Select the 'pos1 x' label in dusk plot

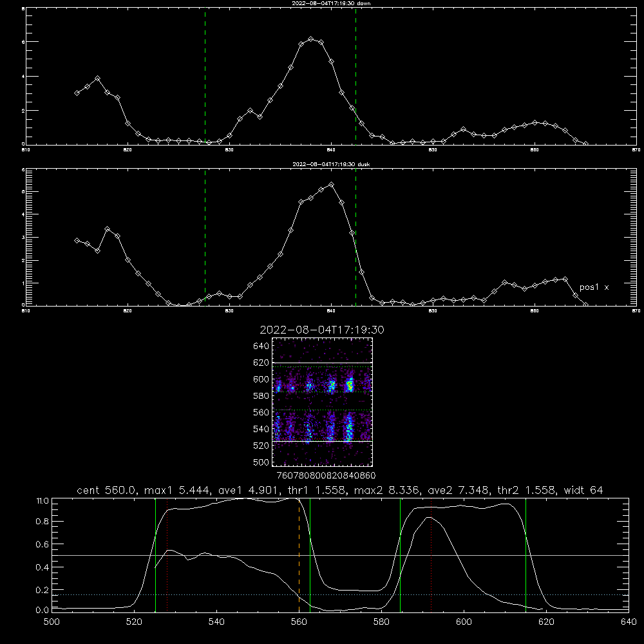click(594, 287)
